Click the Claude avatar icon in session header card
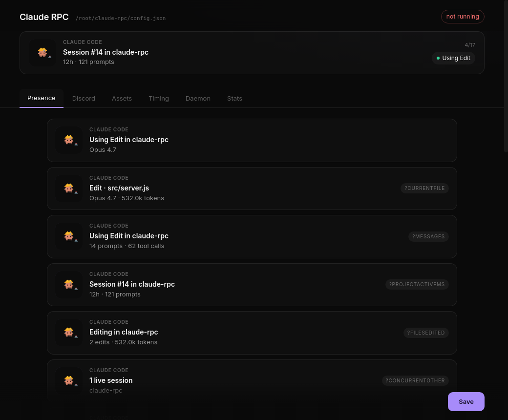 (42, 53)
